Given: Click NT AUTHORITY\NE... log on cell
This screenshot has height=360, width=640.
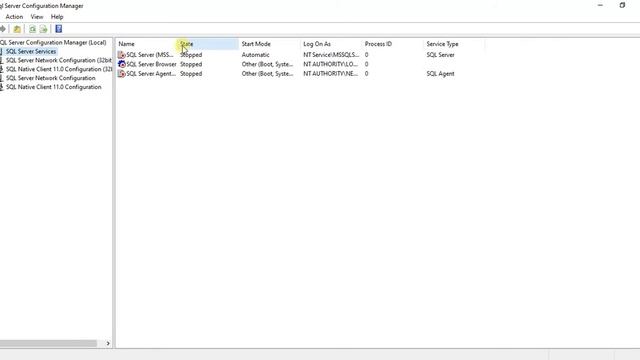Looking at the screenshot, I should click(x=331, y=74).
